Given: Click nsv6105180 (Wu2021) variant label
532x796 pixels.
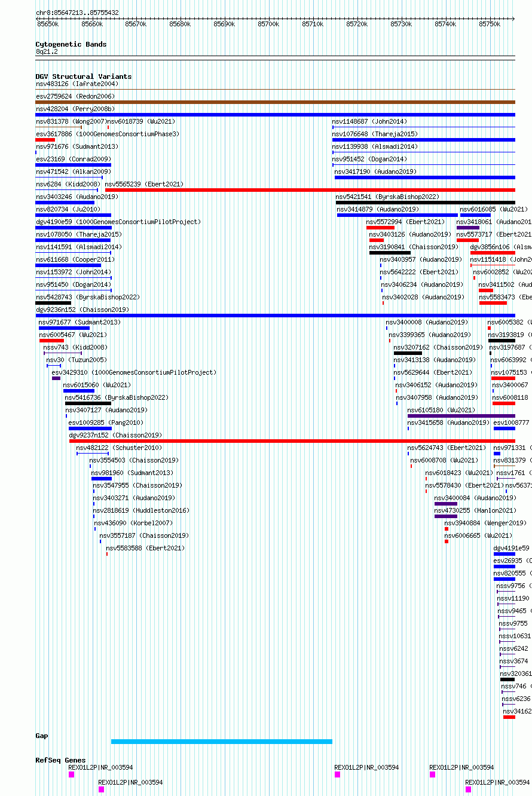Looking at the screenshot, I should pos(441,410).
